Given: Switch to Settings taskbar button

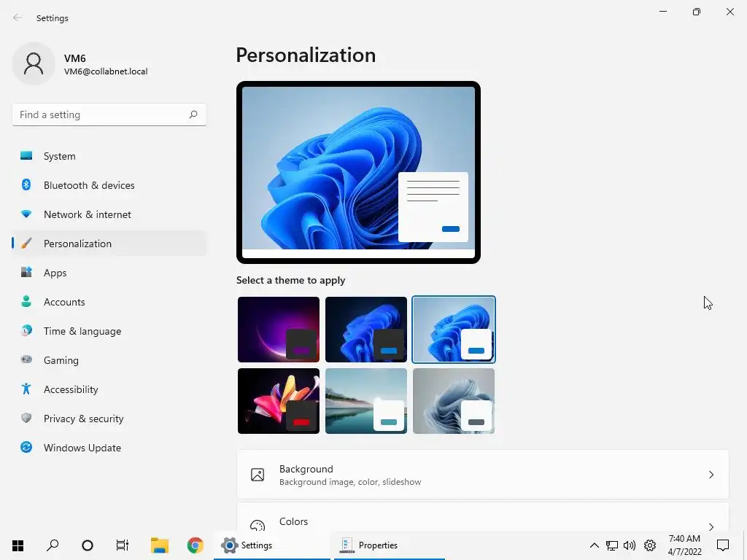Looking at the screenshot, I should (x=271, y=545).
